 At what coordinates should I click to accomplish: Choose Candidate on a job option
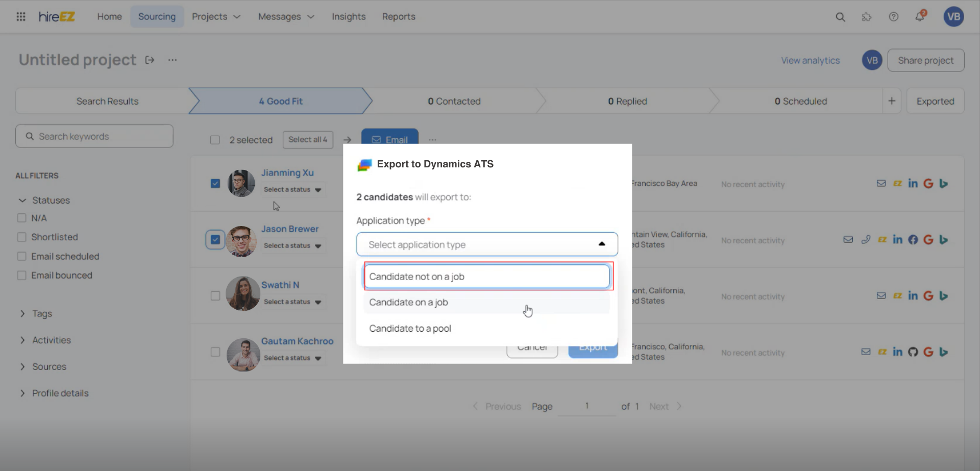(x=487, y=302)
